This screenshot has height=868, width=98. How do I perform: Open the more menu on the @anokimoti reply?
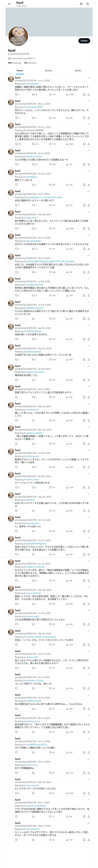[x=89, y=78]
